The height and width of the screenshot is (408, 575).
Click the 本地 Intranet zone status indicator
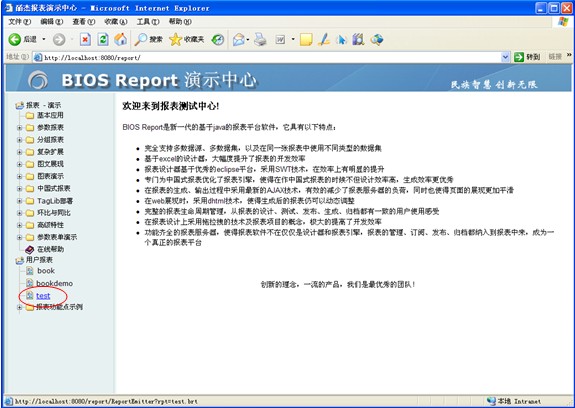pyautogui.click(x=513, y=401)
